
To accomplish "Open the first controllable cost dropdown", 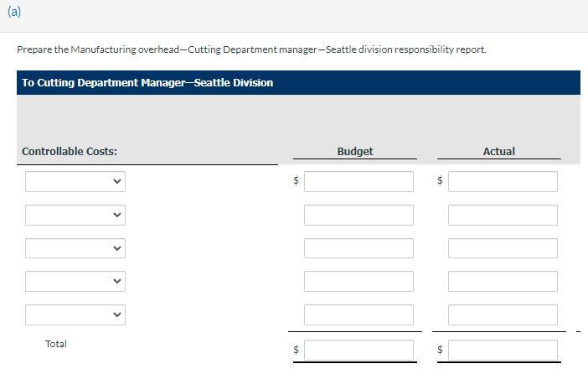I will coord(75,182).
